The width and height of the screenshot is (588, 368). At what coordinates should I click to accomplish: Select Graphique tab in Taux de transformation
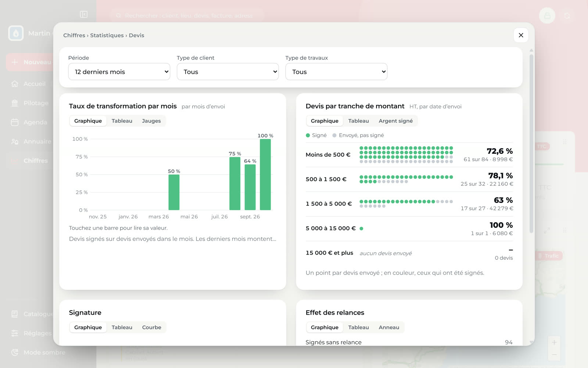pos(88,121)
